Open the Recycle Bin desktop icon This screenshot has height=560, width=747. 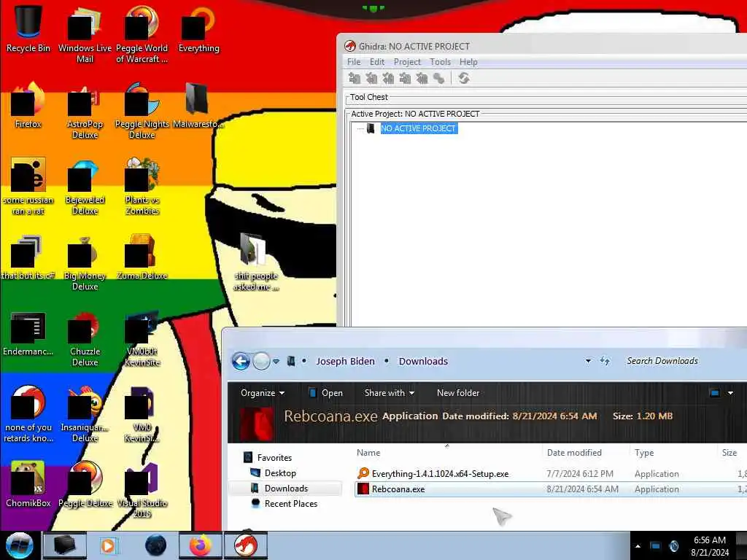click(x=28, y=28)
